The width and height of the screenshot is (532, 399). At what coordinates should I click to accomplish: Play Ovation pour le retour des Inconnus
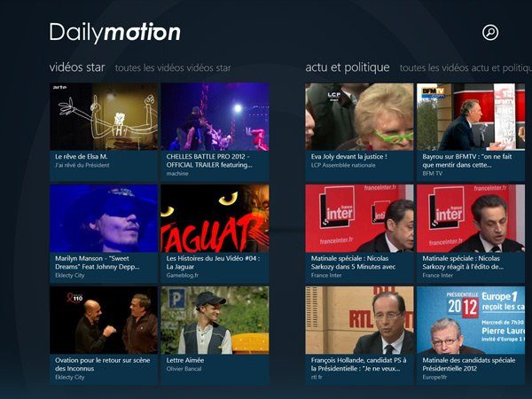click(x=104, y=335)
